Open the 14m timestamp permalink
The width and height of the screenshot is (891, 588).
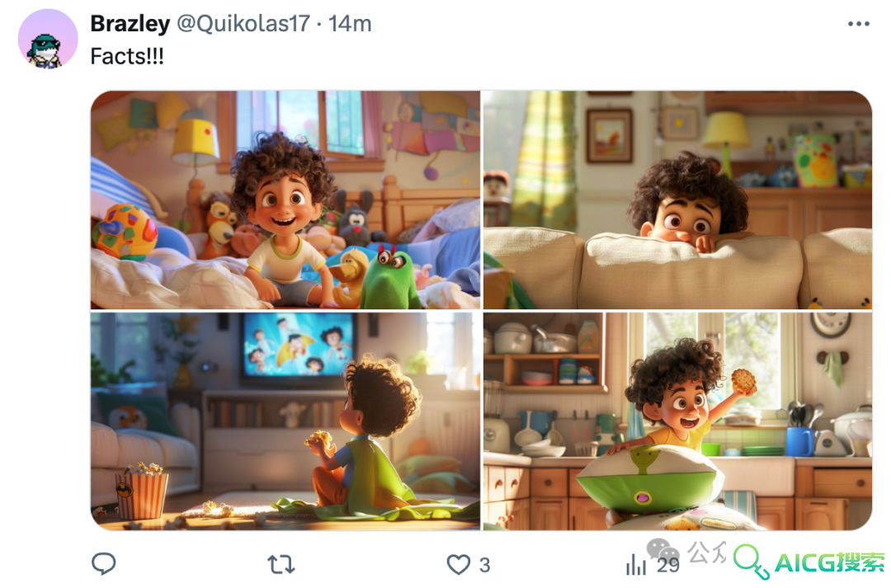tap(350, 24)
